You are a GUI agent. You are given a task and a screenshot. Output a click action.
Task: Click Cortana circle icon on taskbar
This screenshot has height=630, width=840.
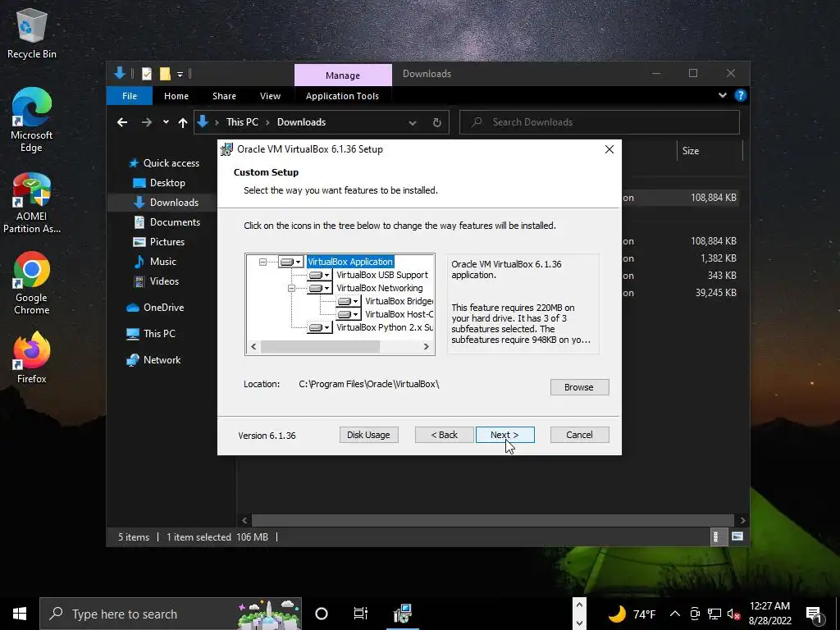(322, 614)
